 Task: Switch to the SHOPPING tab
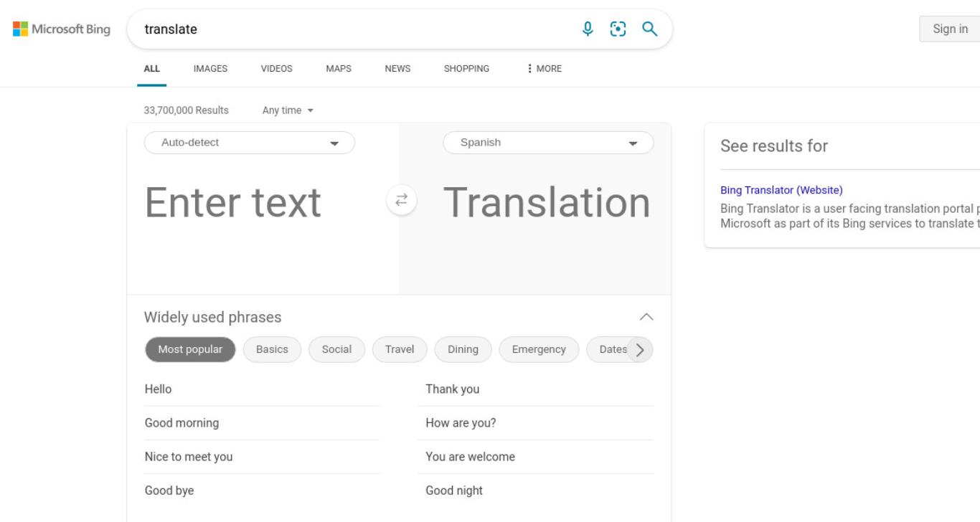[x=466, y=69]
